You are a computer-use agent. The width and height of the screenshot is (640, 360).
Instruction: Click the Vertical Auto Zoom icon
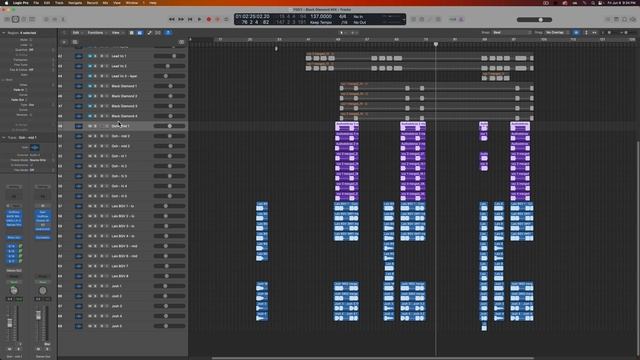click(x=587, y=33)
